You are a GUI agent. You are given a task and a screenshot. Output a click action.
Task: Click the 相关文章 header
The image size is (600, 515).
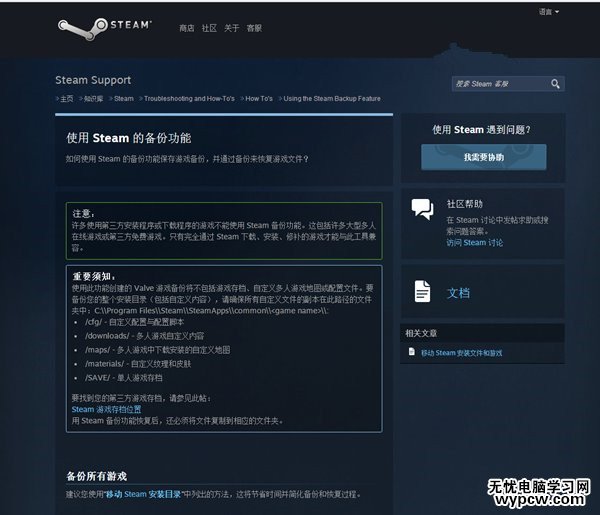[421, 333]
